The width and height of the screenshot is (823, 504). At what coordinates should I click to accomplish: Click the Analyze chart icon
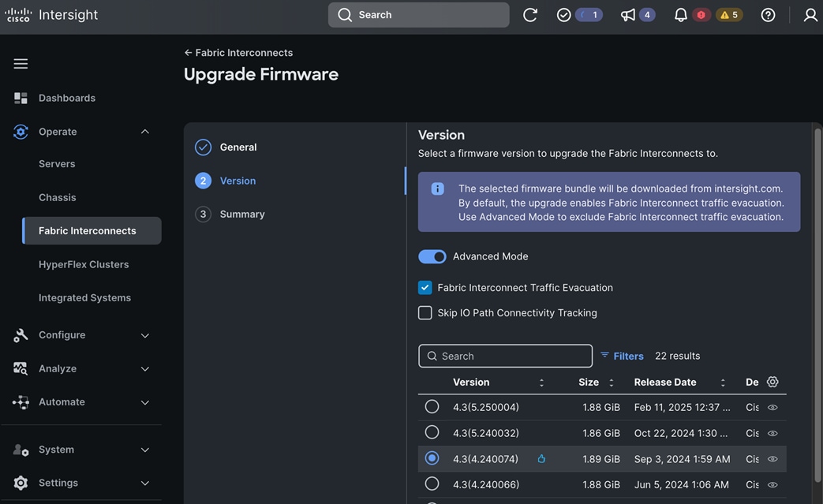21,368
